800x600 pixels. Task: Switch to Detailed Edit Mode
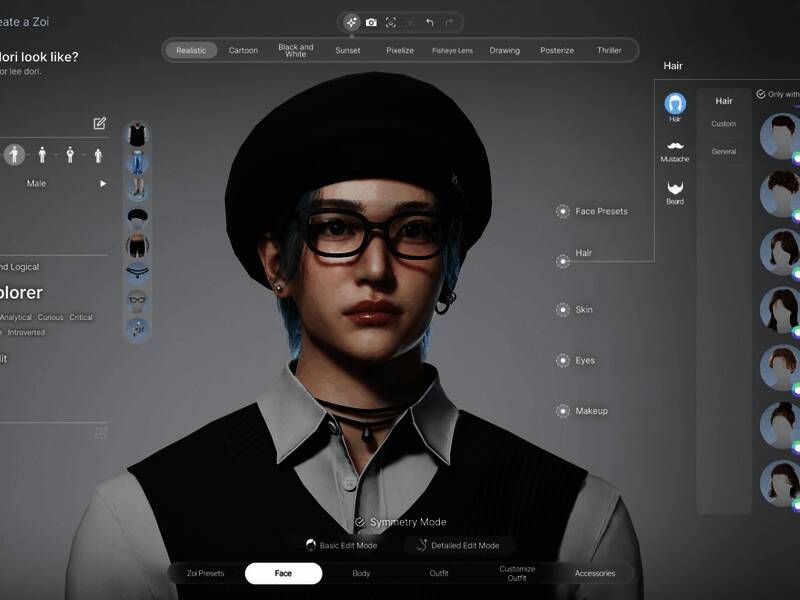click(460, 545)
